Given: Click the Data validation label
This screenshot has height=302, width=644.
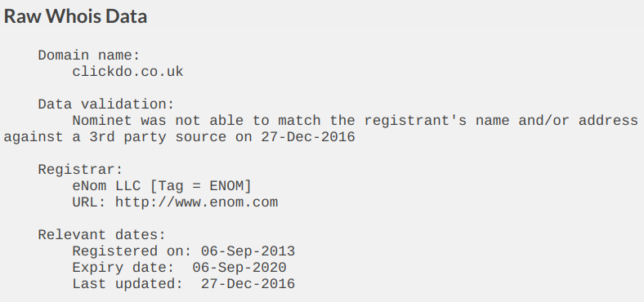Looking at the screenshot, I should 106,104.
